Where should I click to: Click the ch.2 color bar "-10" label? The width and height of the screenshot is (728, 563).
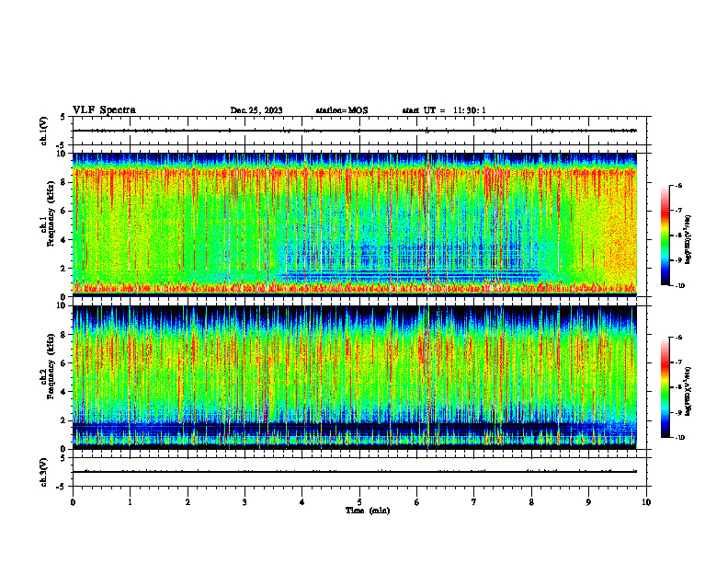pos(679,438)
